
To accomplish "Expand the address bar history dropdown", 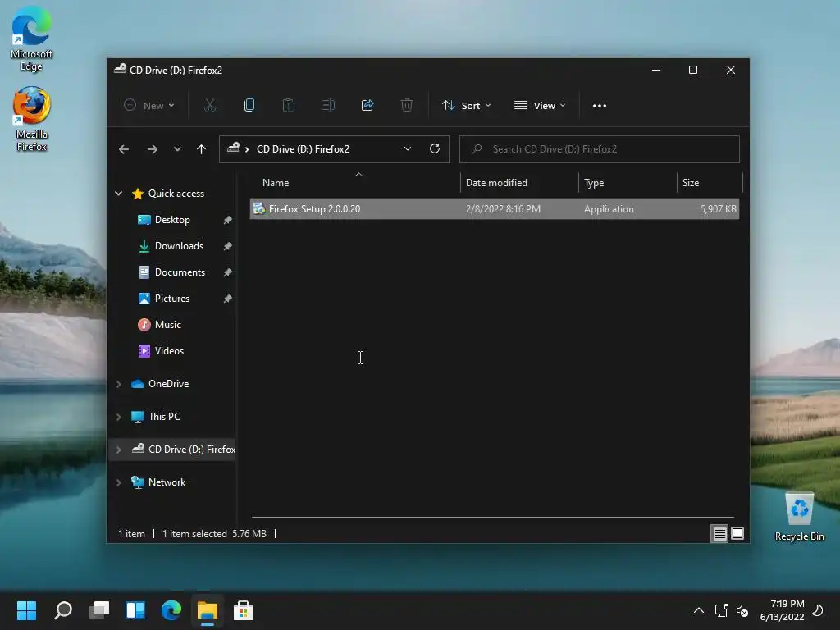I will (408, 149).
